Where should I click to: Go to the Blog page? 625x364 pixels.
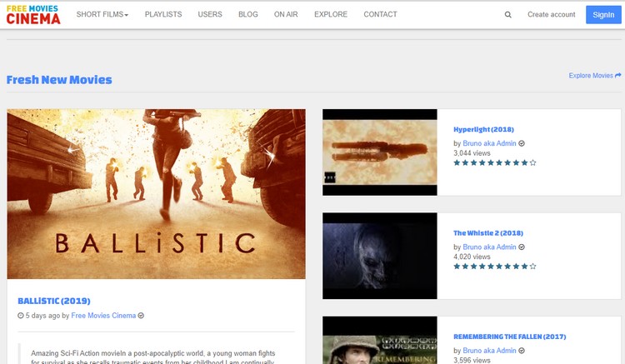247,14
